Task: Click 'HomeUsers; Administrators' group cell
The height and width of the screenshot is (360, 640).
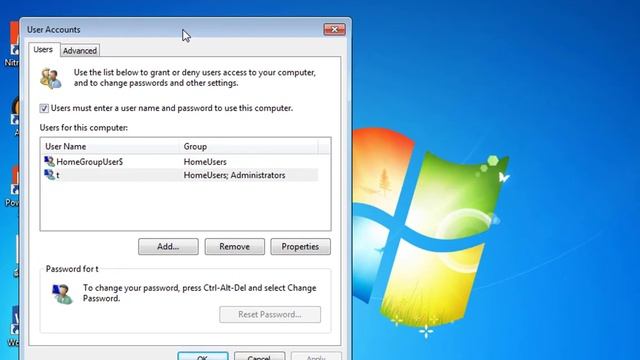Action: pos(234,175)
